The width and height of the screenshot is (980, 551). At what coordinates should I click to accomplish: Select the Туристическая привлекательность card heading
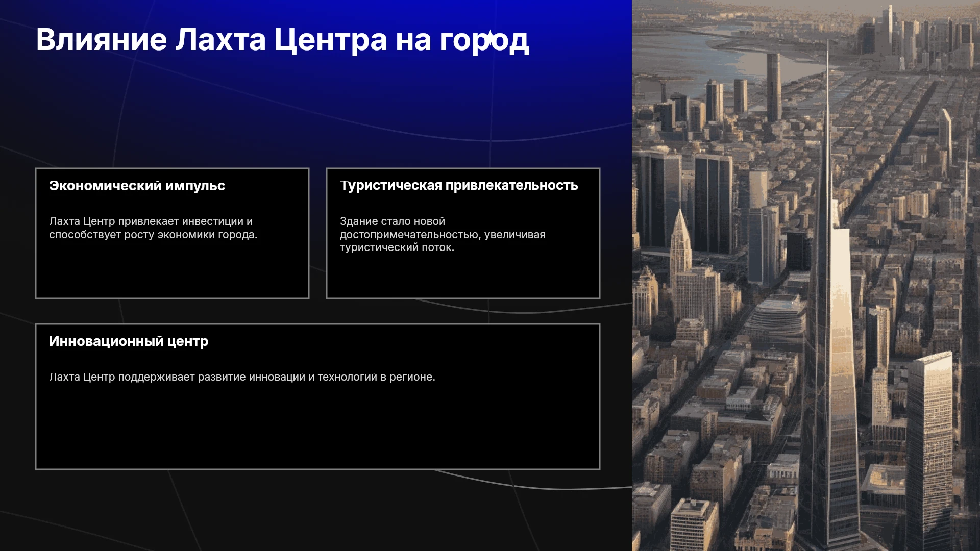[x=459, y=185]
